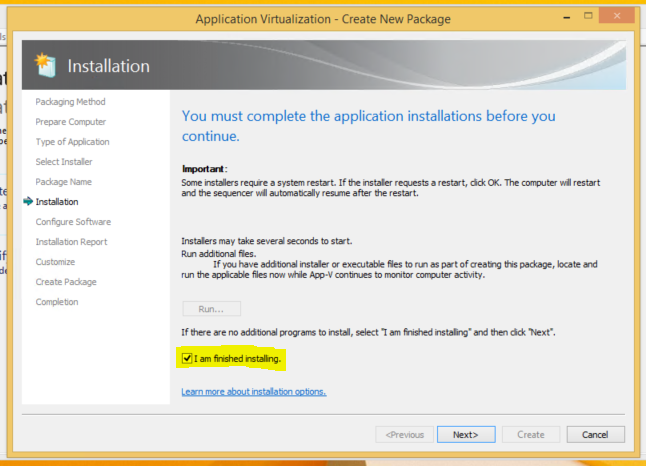Jump to the Package Name step
The image size is (646, 466).
pyautogui.click(x=63, y=182)
